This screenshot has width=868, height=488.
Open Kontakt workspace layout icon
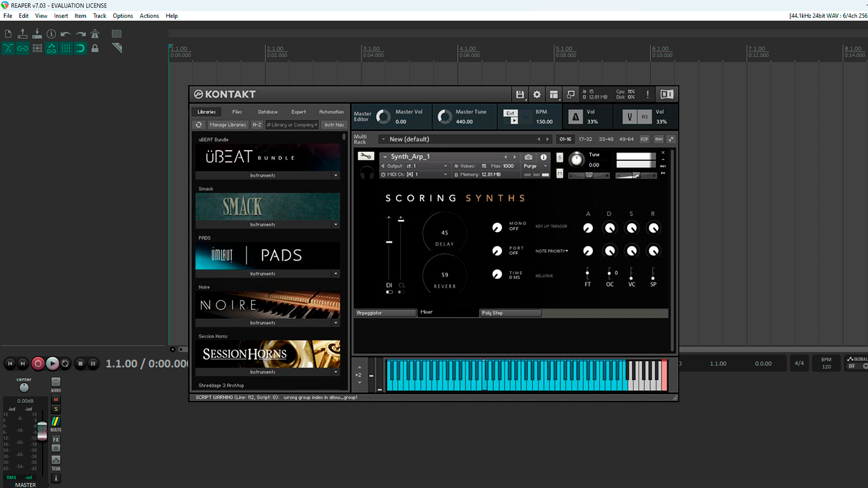tap(554, 94)
